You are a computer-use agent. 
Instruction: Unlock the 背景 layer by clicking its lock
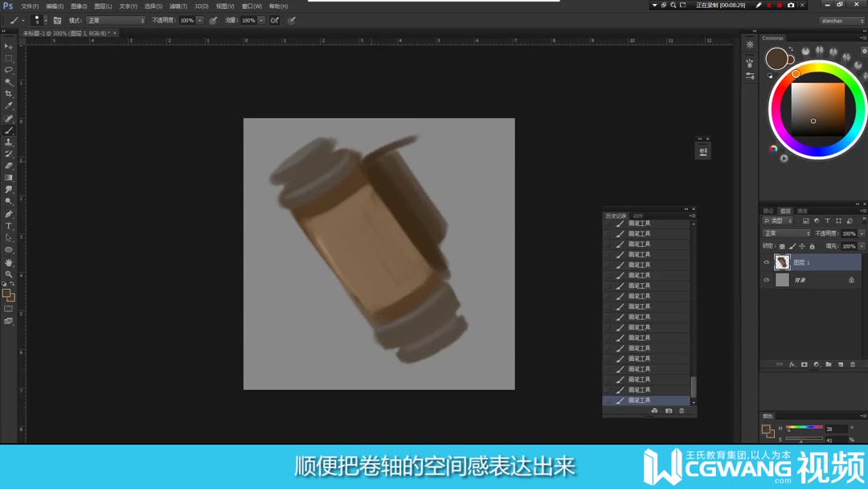[851, 280]
